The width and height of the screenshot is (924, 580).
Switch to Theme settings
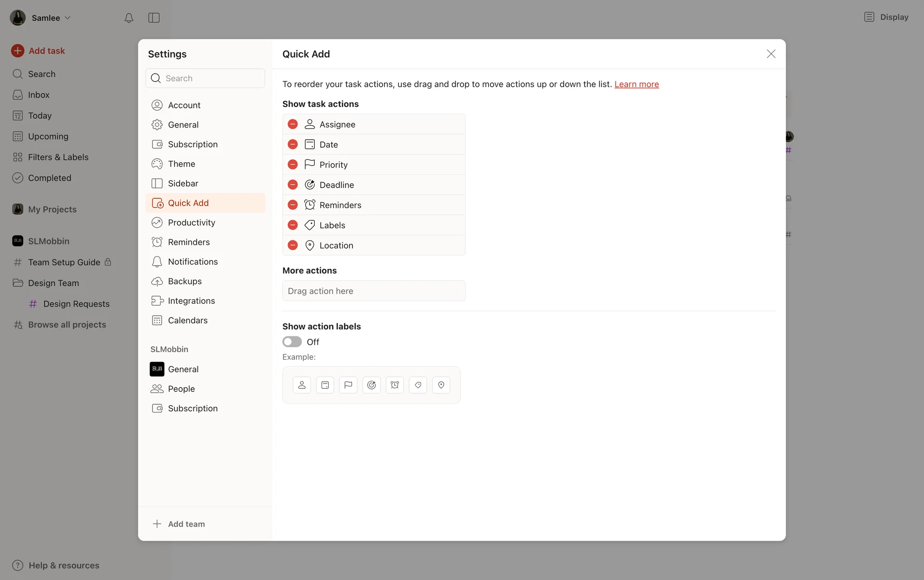(x=181, y=164)
